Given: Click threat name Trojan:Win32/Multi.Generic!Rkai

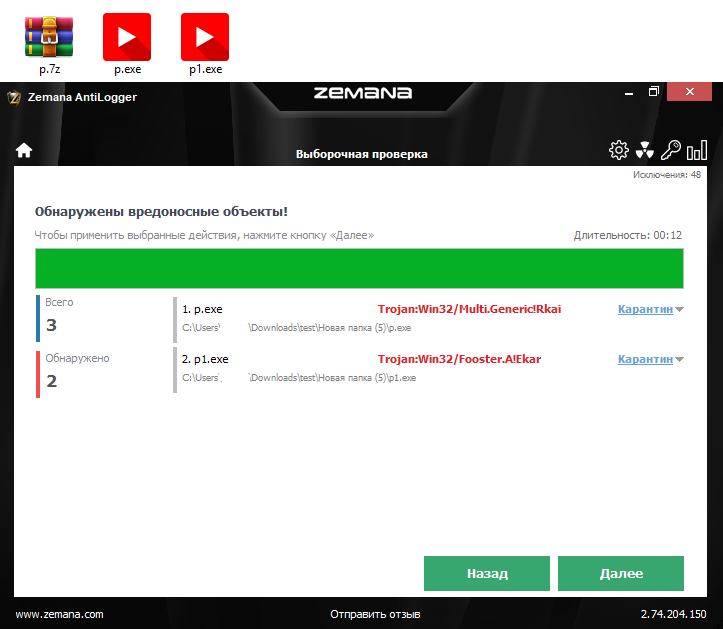Looking at the screenshot, I should [x=469, y=309].
